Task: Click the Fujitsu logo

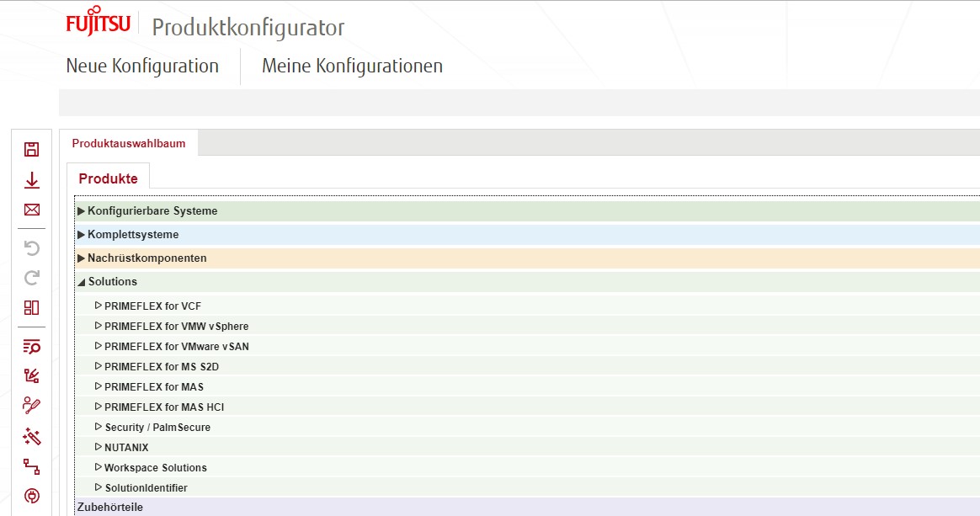Action: tap(99, 22)
